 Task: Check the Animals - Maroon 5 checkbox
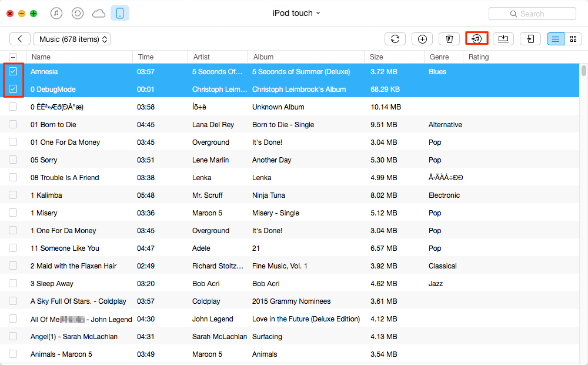click(13, 354)
